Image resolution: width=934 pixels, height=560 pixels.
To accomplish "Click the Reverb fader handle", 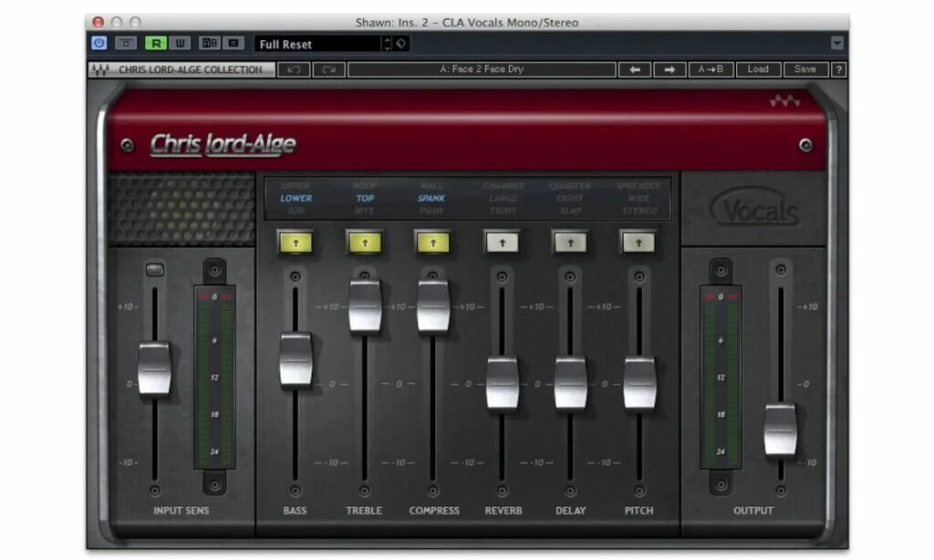I will [x=503, y=384].
